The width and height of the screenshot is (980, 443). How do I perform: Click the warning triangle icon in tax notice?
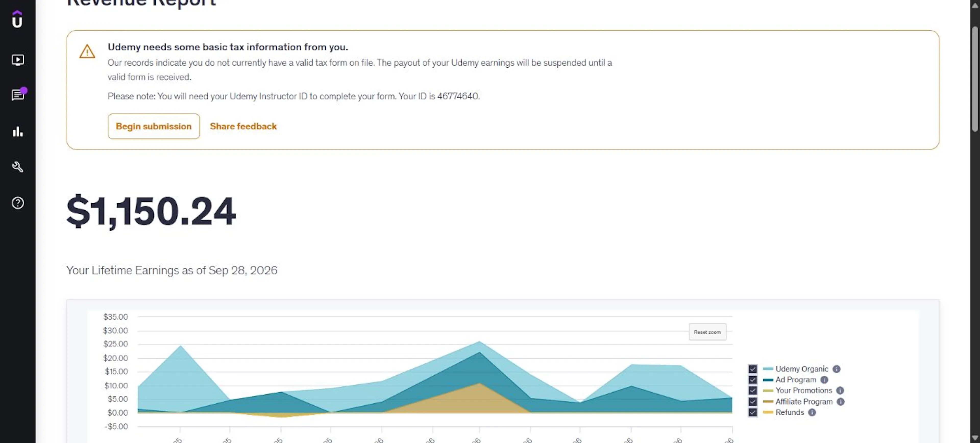click(x=87, y=51)
